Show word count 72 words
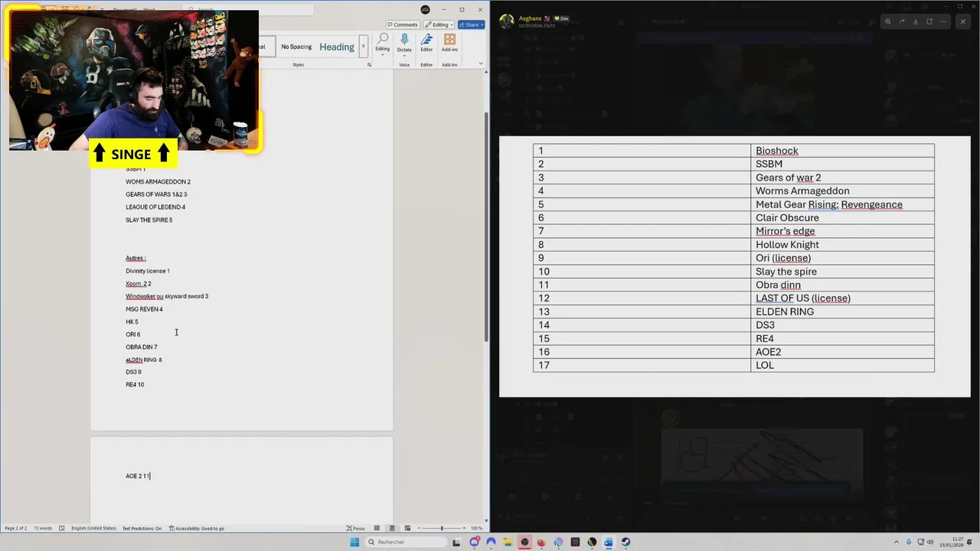The height and width of the screenshot is (551, 980). click(43, 528)
